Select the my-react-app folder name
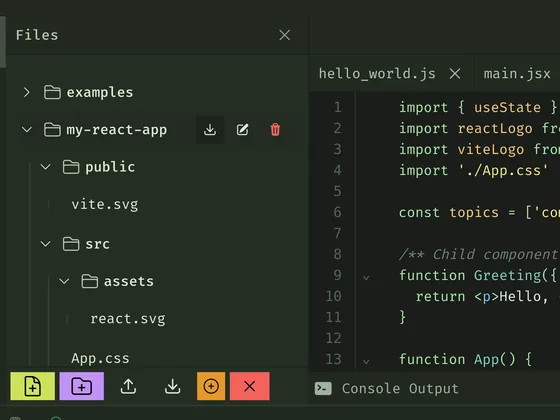The image size is (560, 420). 116,130
